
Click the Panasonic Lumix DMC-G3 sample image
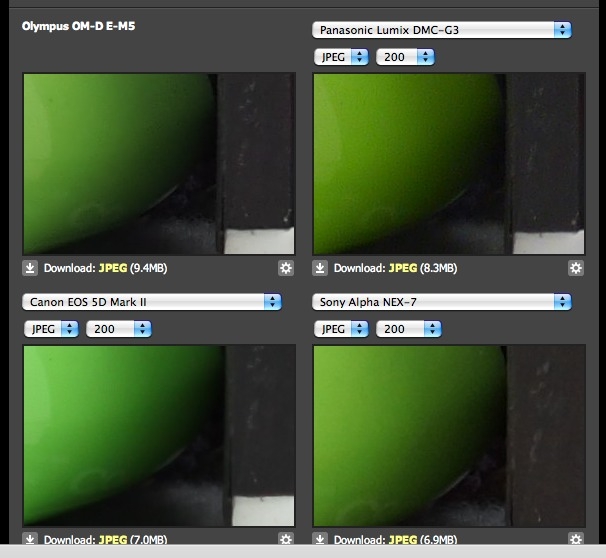(449, 164)
